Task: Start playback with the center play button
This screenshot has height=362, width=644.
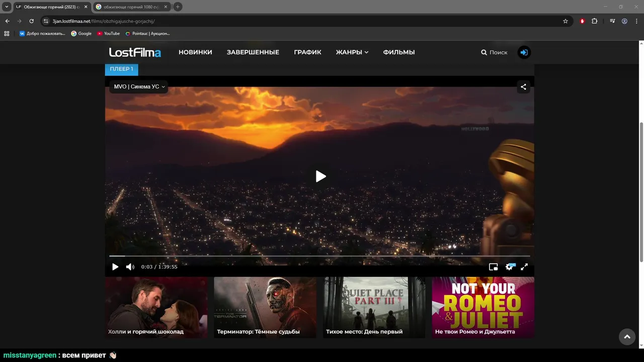Action: point(320,176)
